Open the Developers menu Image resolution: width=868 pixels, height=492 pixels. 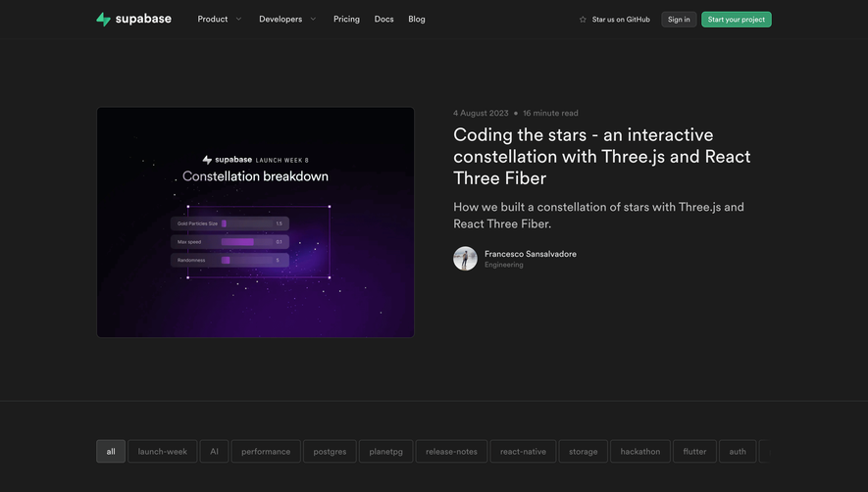tap(281, 19)
